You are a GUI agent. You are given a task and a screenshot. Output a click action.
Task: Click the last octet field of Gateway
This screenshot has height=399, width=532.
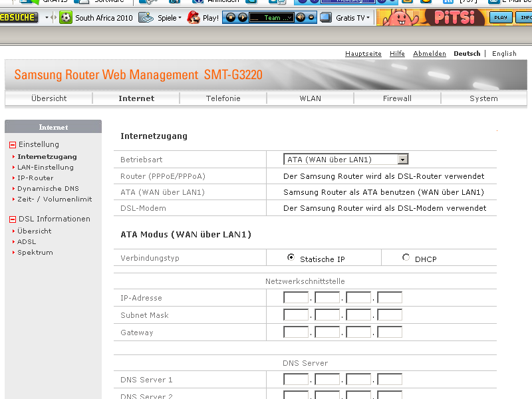point(390,332)
